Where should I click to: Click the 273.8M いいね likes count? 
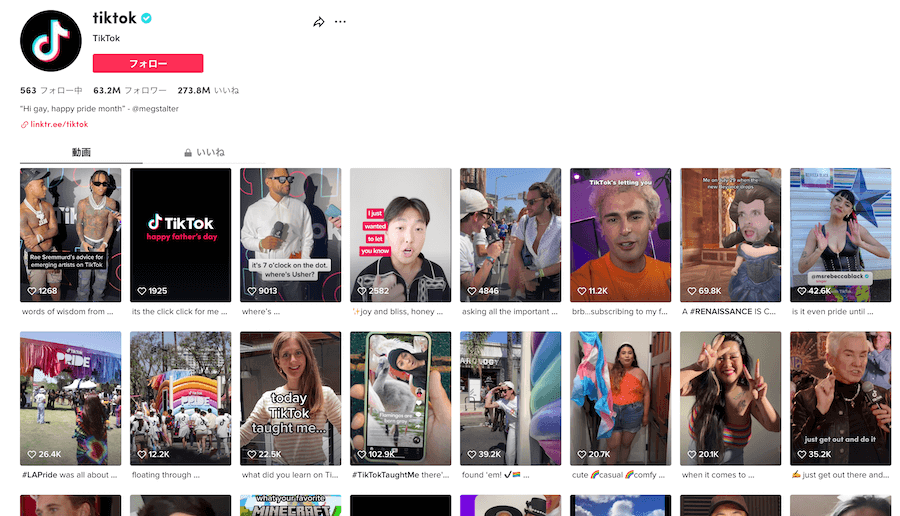208,91
